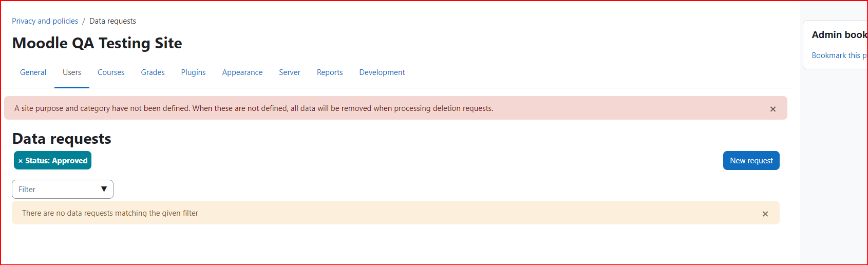Close the no data requests notice
The width and height of the screenshot is (868, 265).
coord(765,214)
